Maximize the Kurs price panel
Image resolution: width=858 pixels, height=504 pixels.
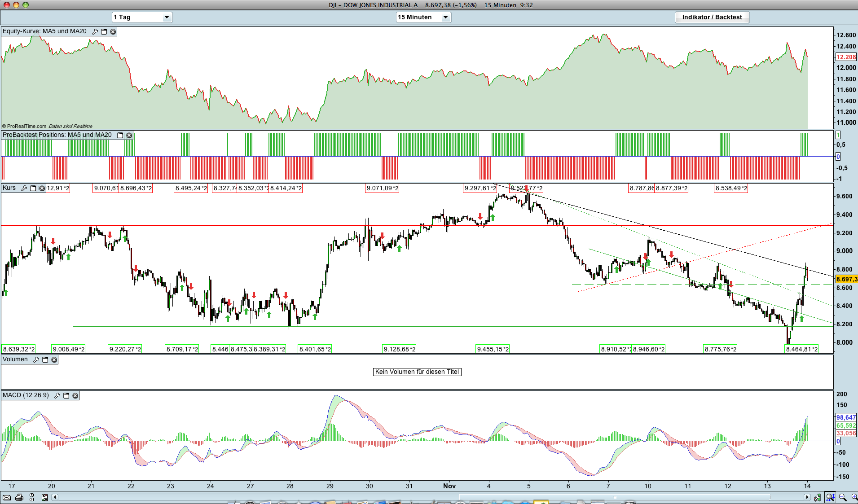pyautogui.click(x=33, y=188)
